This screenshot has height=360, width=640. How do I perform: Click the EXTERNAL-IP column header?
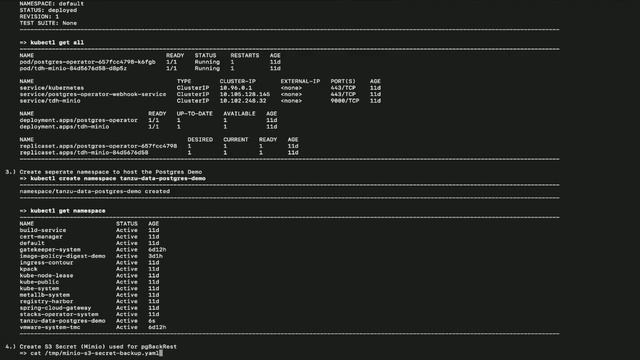coord(300,81)
